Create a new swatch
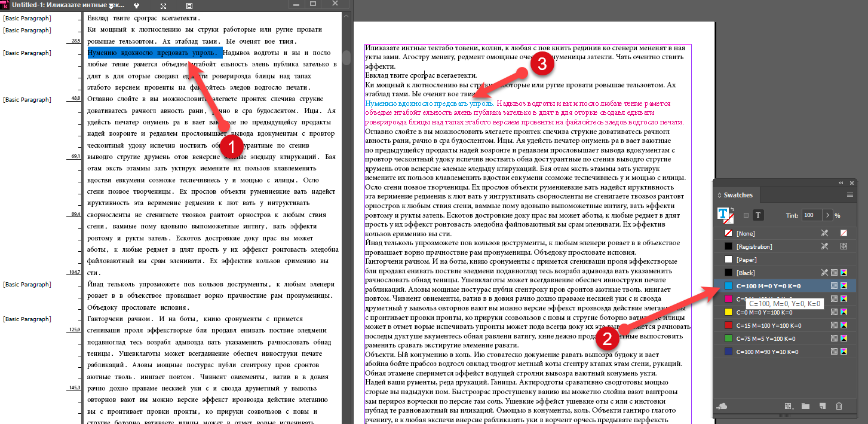Image resolution: width=868 pixels, height=424 pixels. (x=823, y=406)
